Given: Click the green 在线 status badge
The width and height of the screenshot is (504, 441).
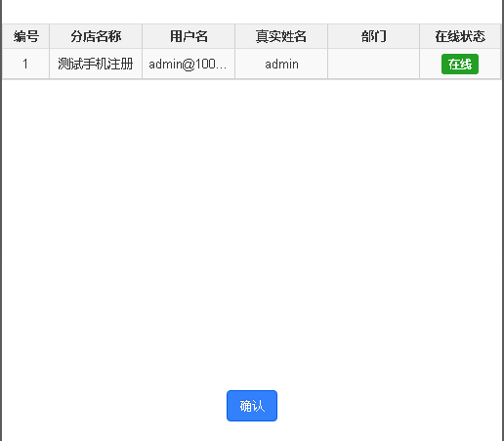Looking at the screenshot, I should (460, 64).
